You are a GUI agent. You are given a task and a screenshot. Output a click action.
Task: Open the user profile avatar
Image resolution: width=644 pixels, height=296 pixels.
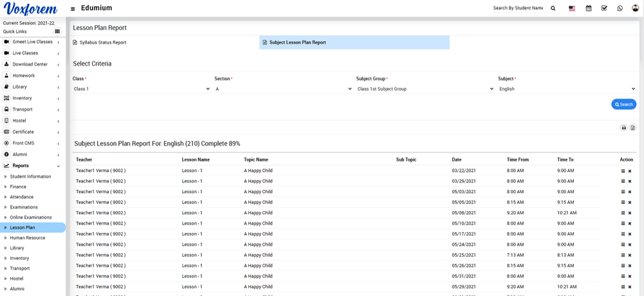(635, 8)
